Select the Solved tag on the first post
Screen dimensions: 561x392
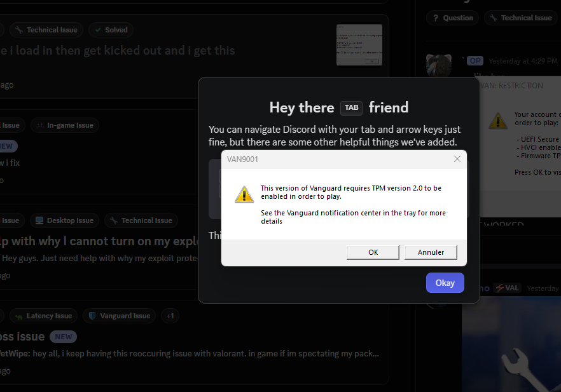click(111, 30)
